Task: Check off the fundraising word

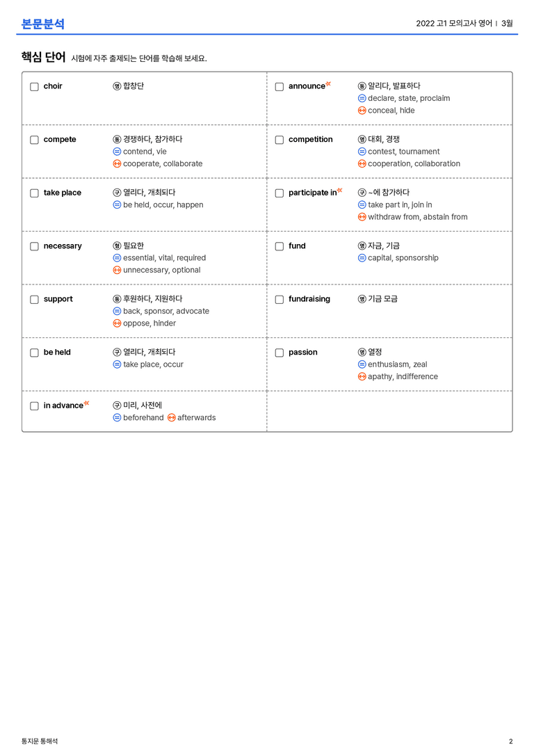Action: click(279, 300)
